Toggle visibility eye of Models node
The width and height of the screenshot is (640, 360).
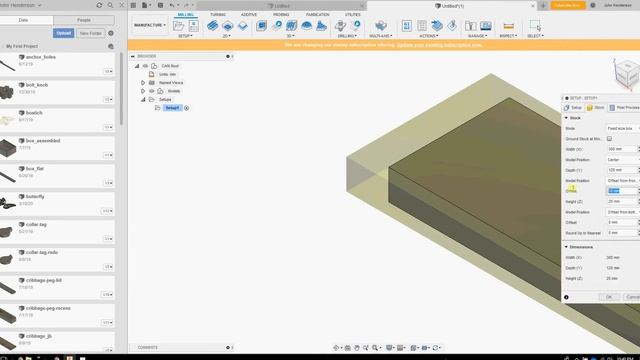(151, 91)
